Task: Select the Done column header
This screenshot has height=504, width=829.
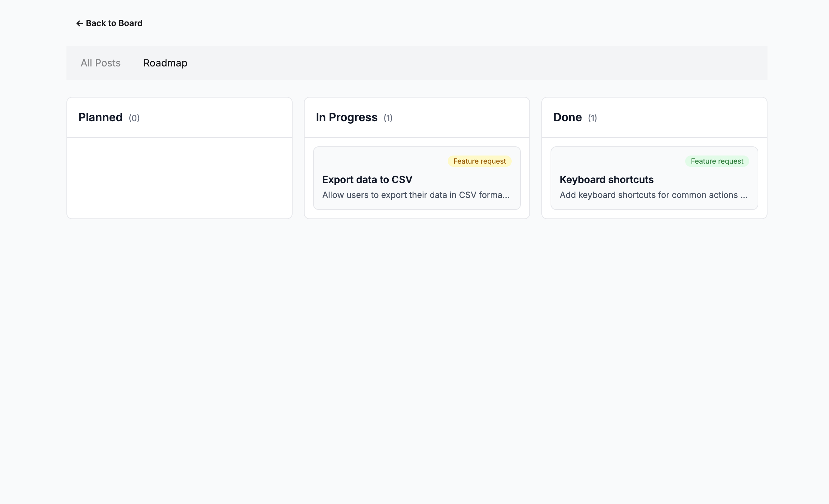Action: click(x=567, y=117)
